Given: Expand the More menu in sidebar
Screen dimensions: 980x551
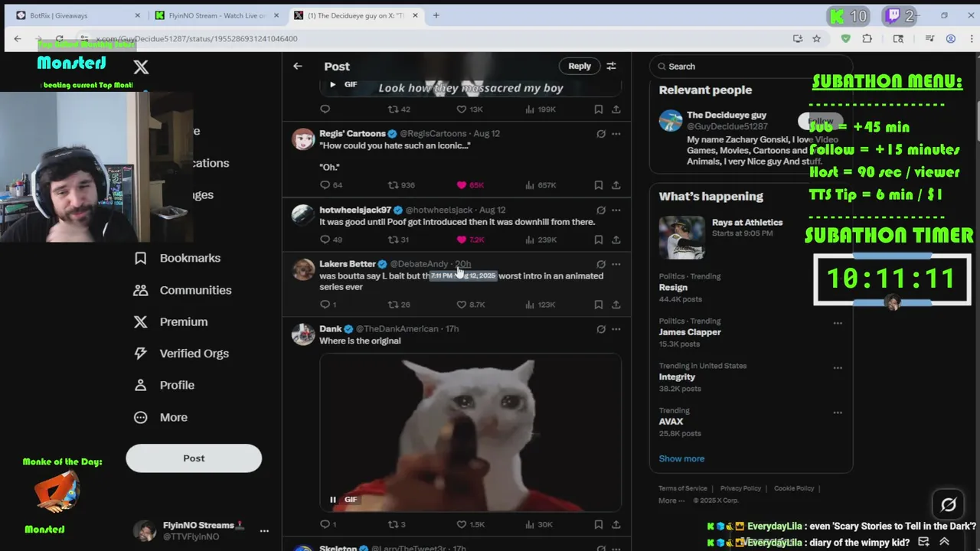Looking at the screenshot, I should click(161, 417).
